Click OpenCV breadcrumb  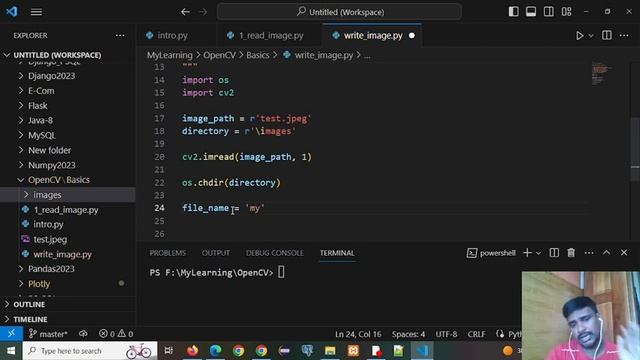click(219, 55)
